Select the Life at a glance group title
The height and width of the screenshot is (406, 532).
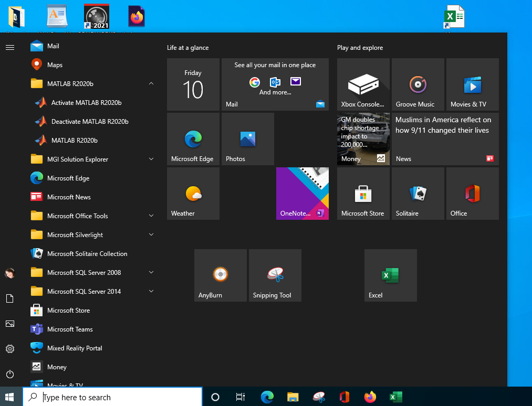click(x=187, y=48)
